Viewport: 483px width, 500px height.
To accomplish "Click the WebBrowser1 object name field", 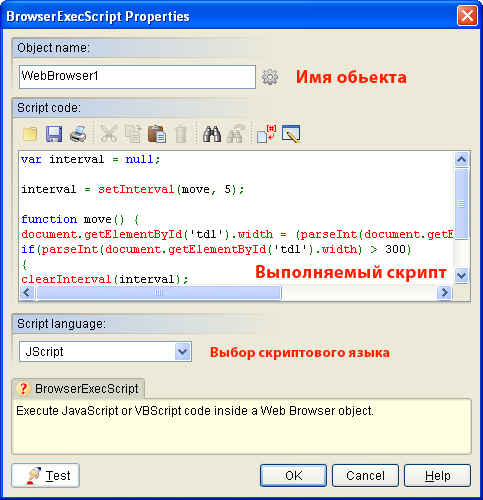I will coord(137,77).
